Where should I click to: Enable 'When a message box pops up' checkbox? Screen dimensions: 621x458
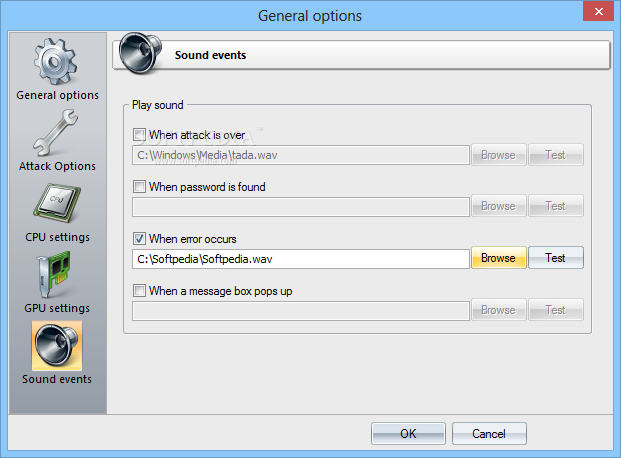[x=139, y=290]
